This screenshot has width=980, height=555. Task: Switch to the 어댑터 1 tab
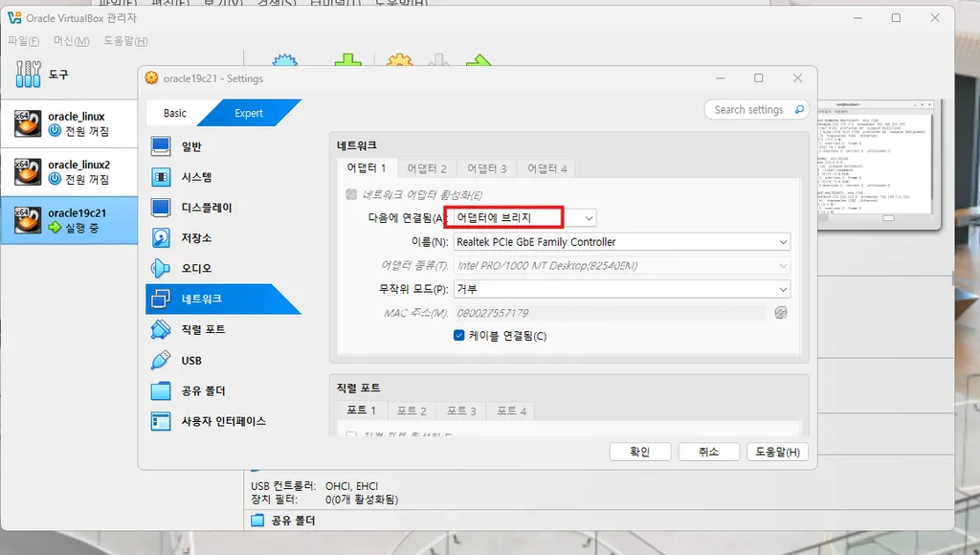pos(367,168)
